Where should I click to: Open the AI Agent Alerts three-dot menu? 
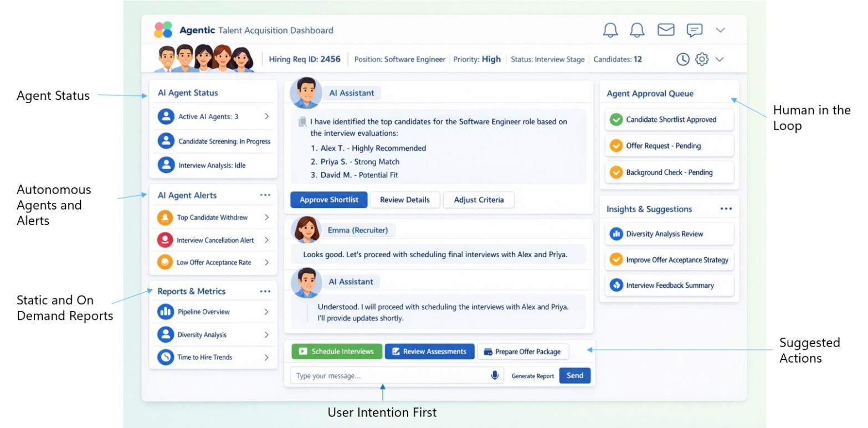(x=265, y=195)
